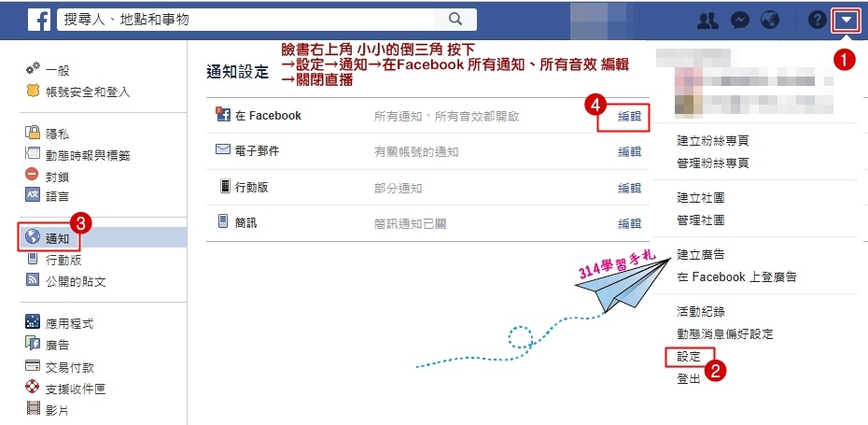Open the 支援收件匣 lifebuoy icon
Screen dimensions: 868x425
(33, 387)
